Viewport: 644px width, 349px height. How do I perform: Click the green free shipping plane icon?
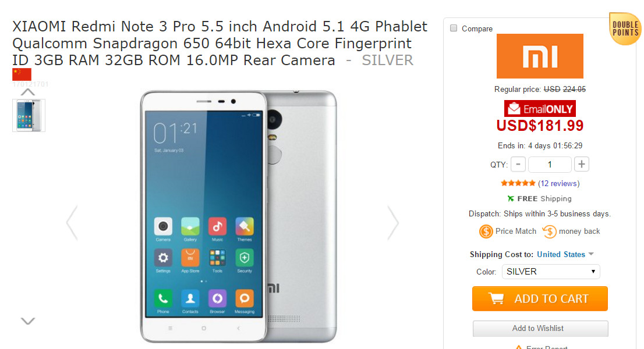click(511, 198)
